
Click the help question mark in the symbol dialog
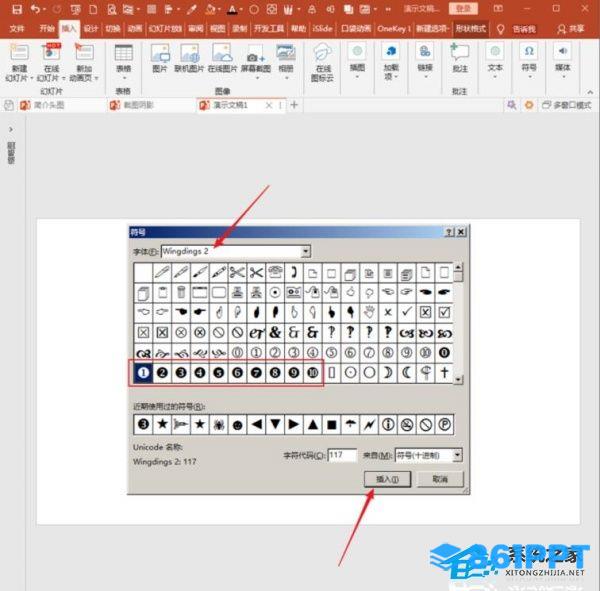click(x=449, y=232)
